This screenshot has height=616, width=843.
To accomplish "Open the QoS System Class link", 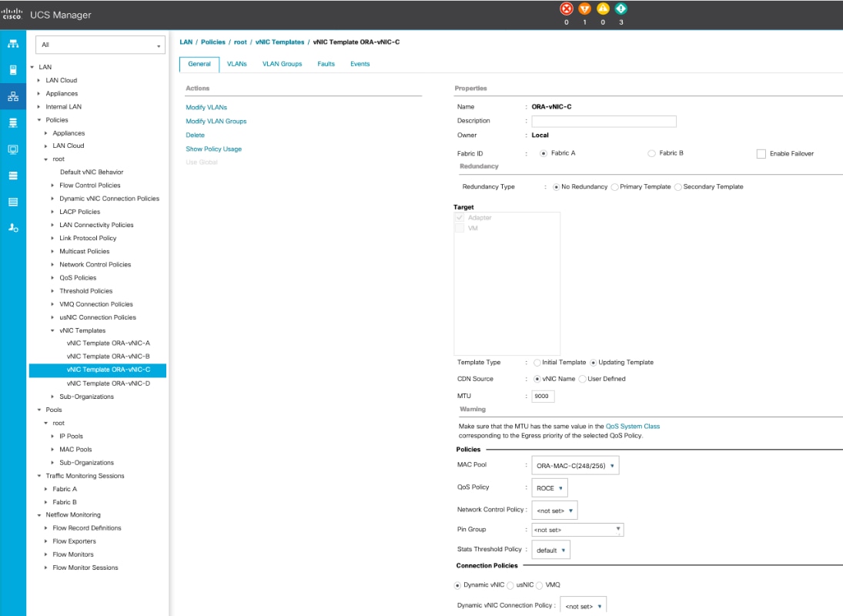I will click(x=632, y=427).
